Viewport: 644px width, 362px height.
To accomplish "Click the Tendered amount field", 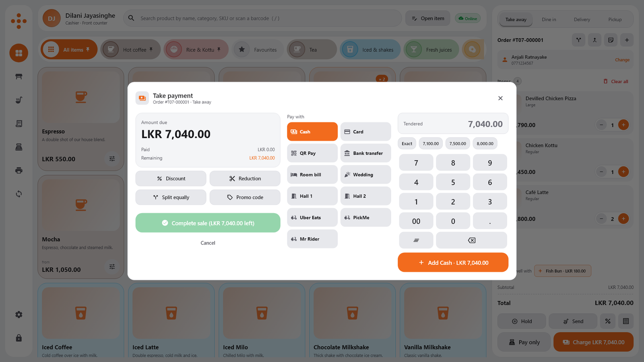I will pos(453,123).
